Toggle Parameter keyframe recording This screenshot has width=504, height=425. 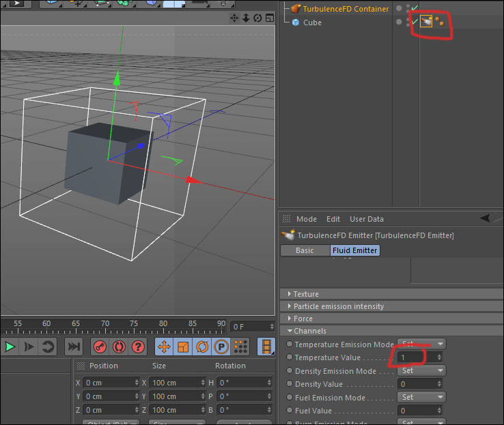[x=221, y=347]
